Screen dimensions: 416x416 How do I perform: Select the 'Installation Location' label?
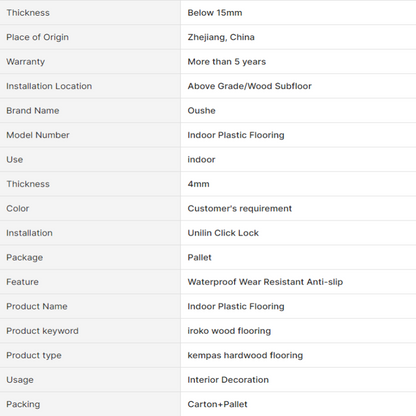click(x=49, y=86)
